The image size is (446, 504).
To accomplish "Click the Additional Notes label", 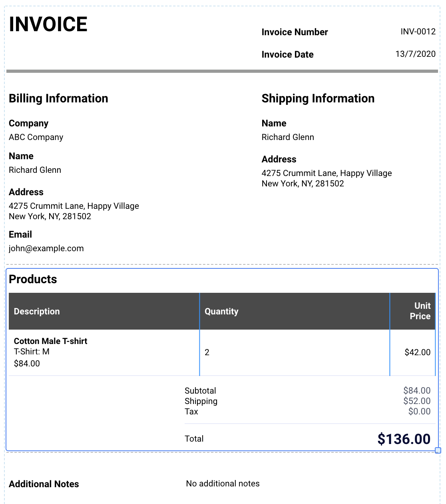I will 44,484.
